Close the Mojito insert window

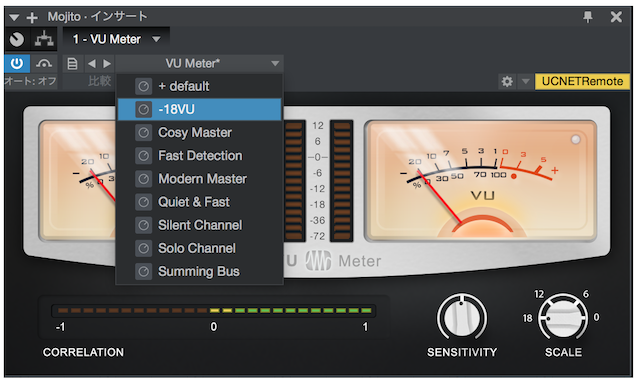616,17
